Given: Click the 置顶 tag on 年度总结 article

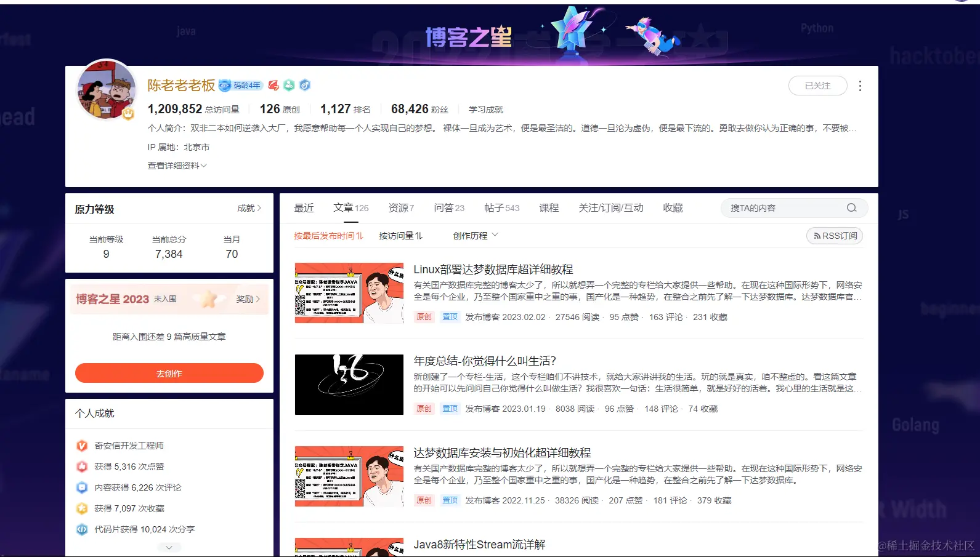Looking at the screenshot, I should (450, 409).
